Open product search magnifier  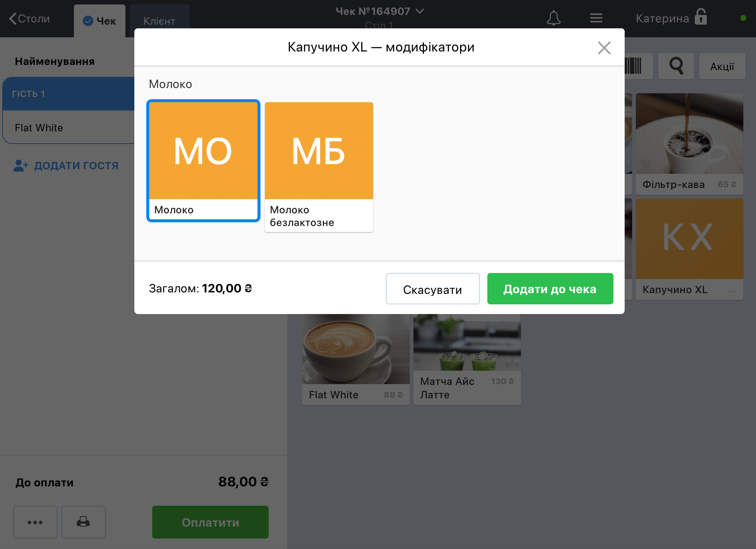pyautogui.click(x=676, y=66)
